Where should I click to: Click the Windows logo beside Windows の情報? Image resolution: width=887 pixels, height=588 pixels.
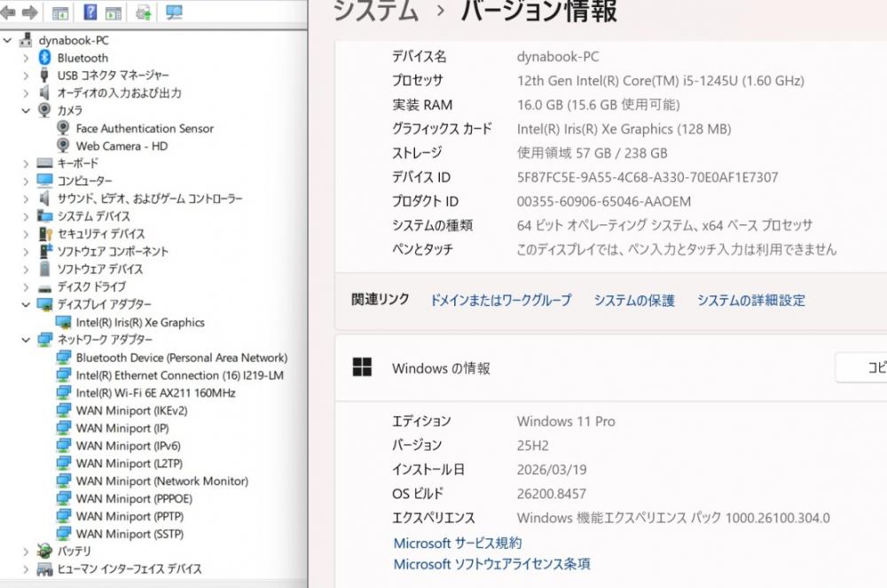362,367
